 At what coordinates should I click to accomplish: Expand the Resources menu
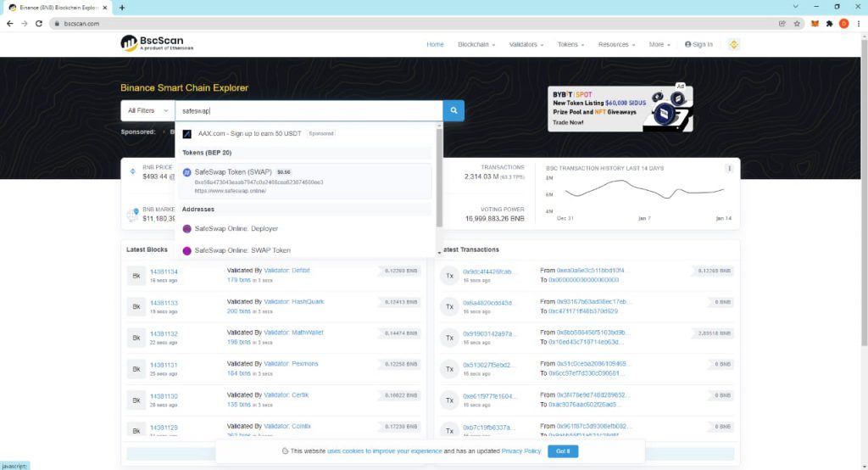coord(617,44)
